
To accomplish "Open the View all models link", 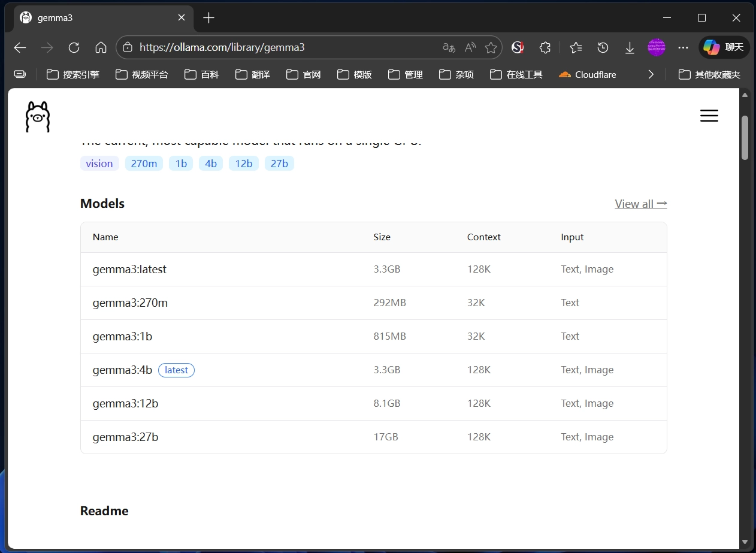I will [x=640, y=204].
